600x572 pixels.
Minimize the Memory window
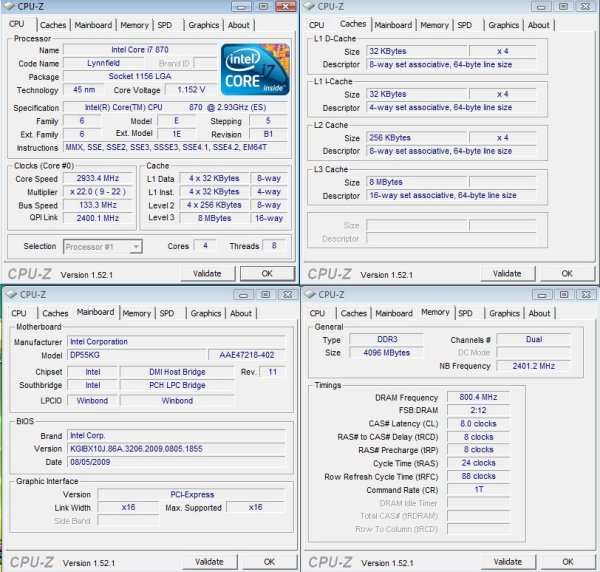point(542,295)
